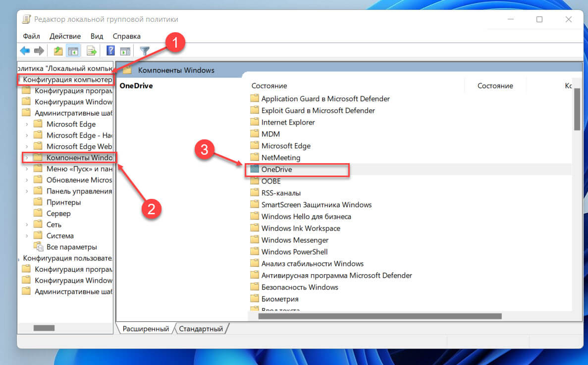588x365 pixels.
Task: Click the Microsoft Edge folder icon in list
Action: coord(255,145)
